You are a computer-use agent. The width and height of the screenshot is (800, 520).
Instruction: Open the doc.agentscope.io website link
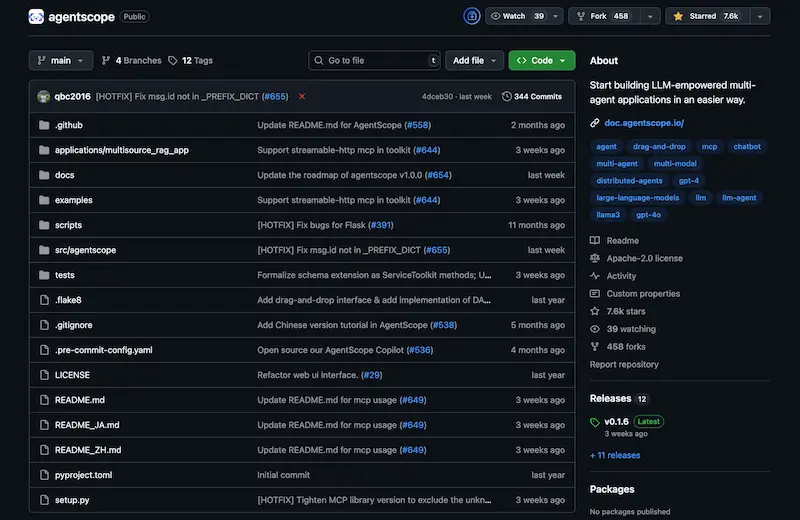coord(644,123)
